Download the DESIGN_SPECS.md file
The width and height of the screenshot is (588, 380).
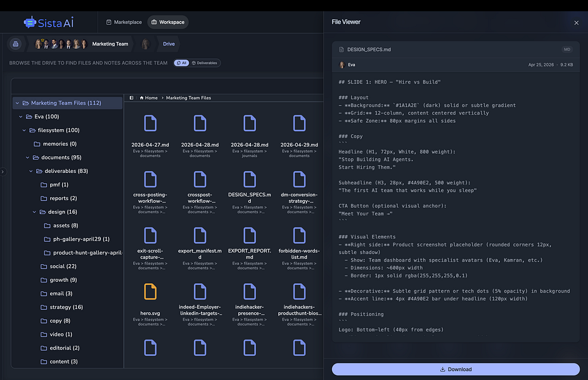[456, 369]
